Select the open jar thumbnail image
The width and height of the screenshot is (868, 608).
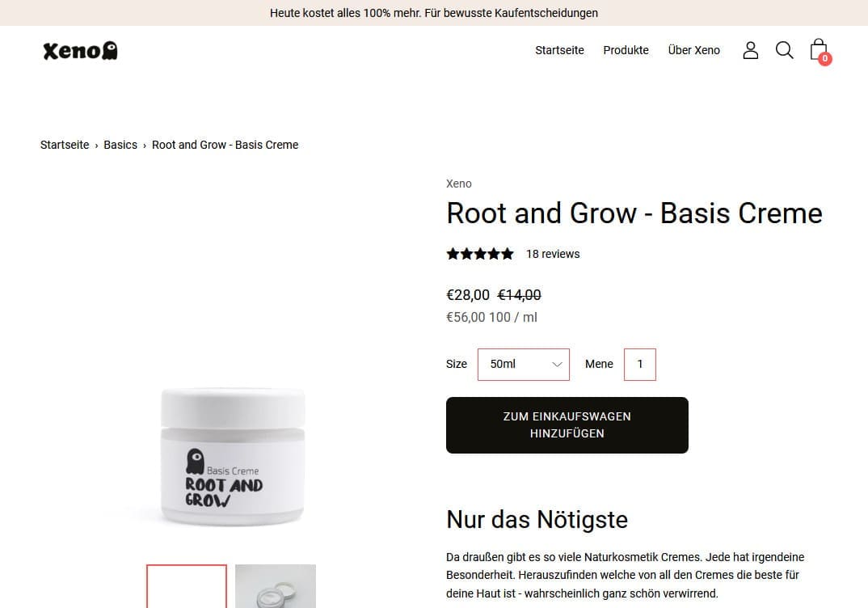pos(276,586)
